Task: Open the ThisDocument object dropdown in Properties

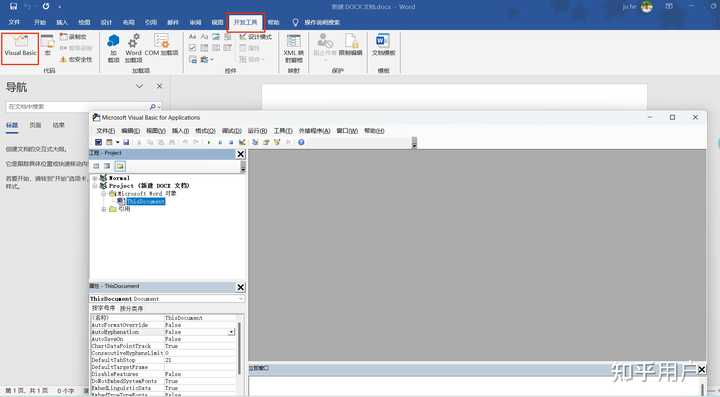Action: click(x=241, y=299)
